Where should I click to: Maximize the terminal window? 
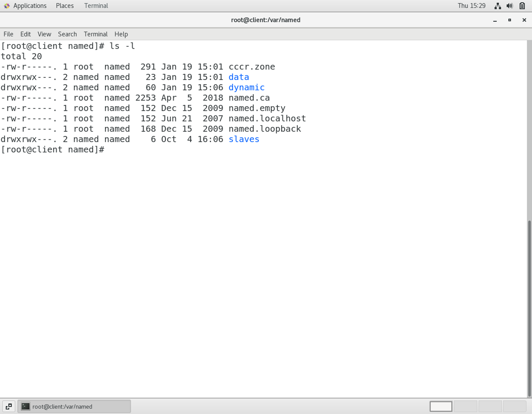pos(510,20)
